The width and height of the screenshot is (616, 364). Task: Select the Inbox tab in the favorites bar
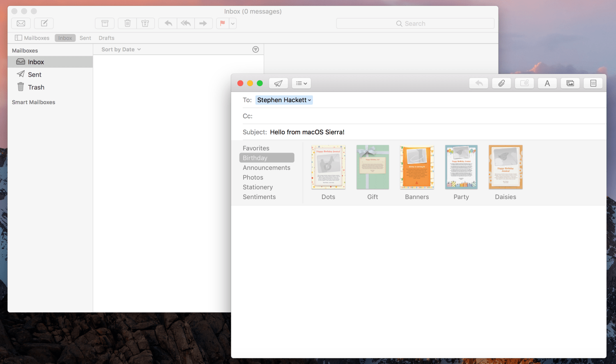tap(65, 38)
